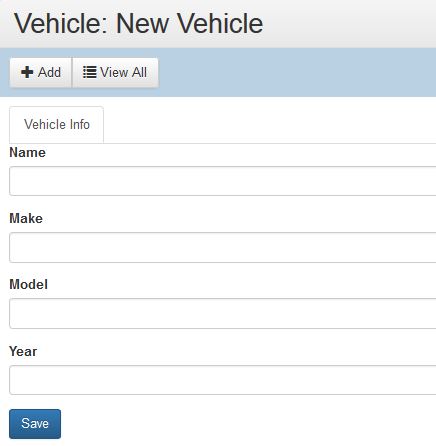This screenshot has height=446, width=436.
Task: Click 'New Vehicle' text in page heading
Action: (190, 23)
